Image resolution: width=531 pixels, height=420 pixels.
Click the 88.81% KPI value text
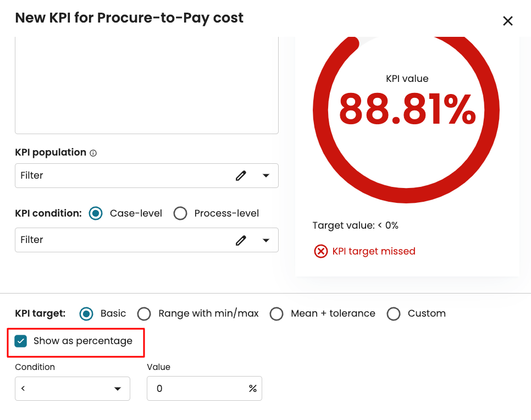pos(407,108)
